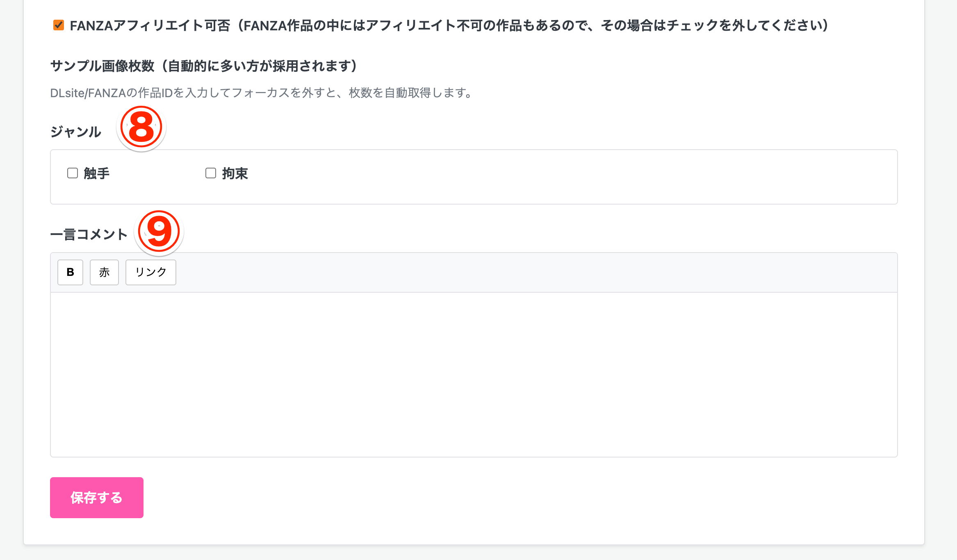Uncheck the FANZA affiliate checkbox
Image resolution: width=957 pixels, height=560 pixels.
coord(59,25)
